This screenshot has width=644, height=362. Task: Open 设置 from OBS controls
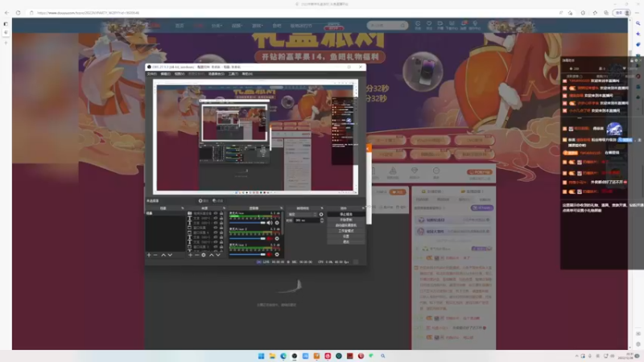pyautogui.click(x=346, y=237)
